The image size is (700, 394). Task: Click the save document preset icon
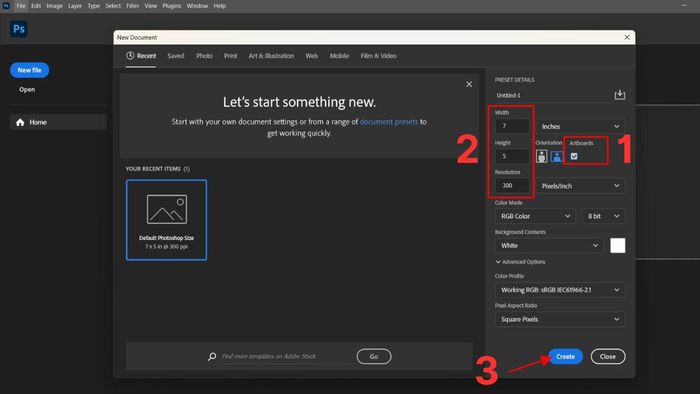tap(620, 95)
